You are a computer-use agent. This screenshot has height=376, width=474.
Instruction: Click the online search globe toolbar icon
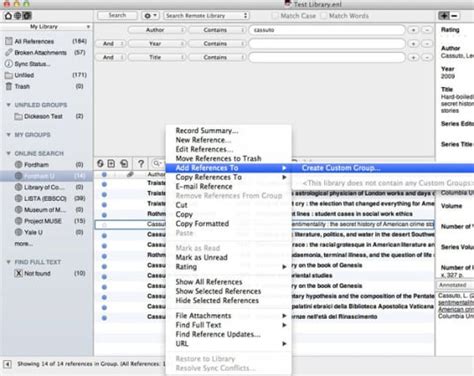coord(100,163)
